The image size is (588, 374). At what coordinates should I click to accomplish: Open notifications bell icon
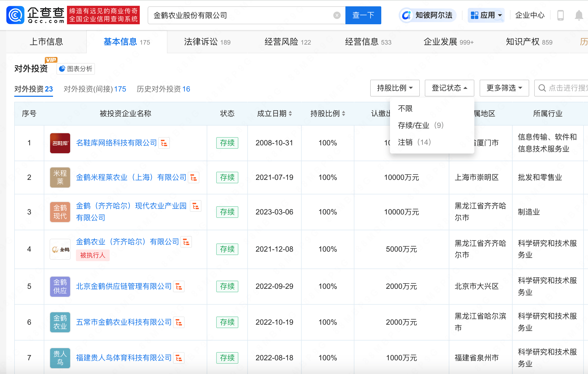579,15
